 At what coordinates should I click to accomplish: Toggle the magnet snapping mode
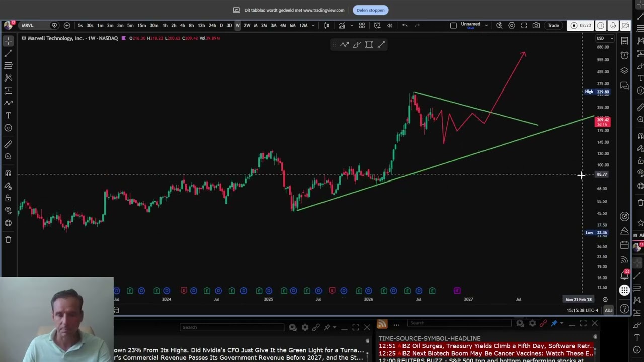tap(8, 173)
